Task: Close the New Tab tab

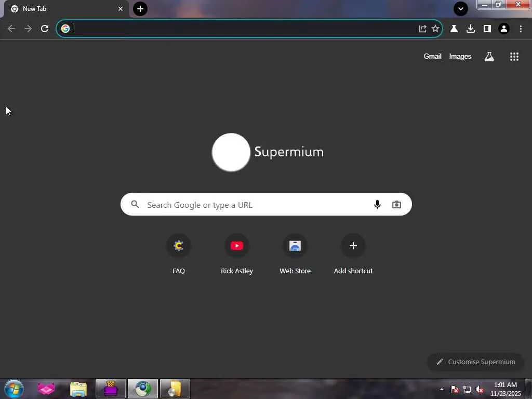Action: point(121,9)
